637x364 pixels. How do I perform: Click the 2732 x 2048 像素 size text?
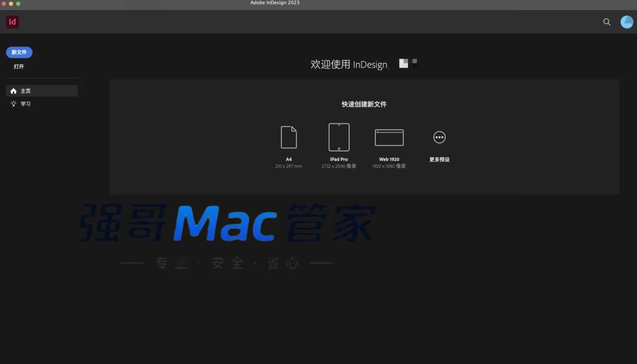click(x=339, y=166)
